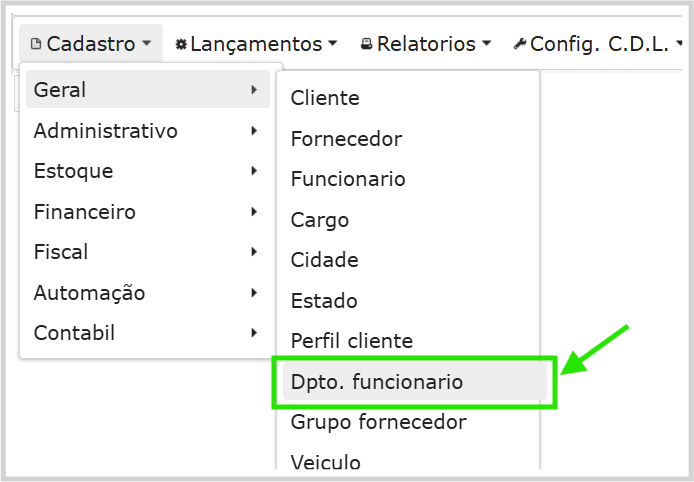The height and width of the screenshot is (482, 694).
Task: Choose Cliente from the Geral submenu
Action: (325, 98)
